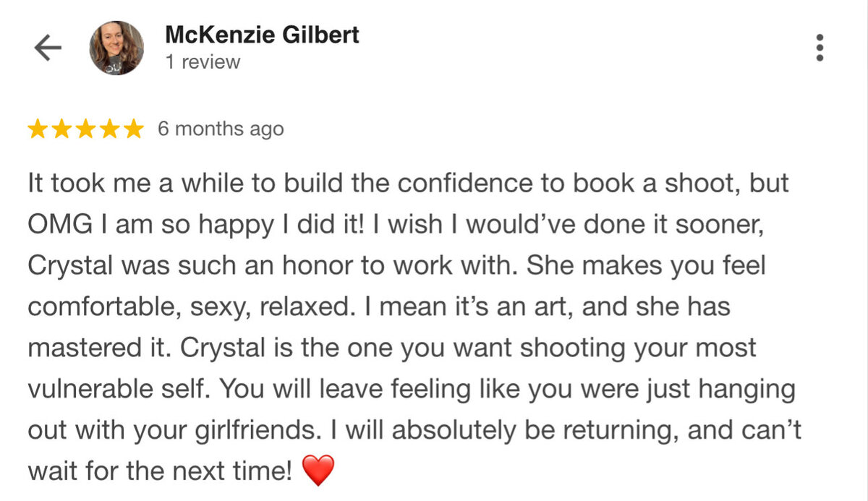Screen dimensions: 868x501
Task: View the reviewer's '1 review' count
Action: tap(203, 62)
